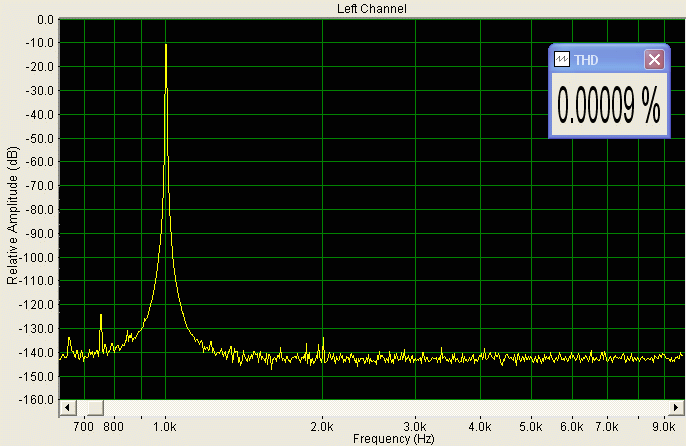Click the 5.0k frequency axis label
The width and height of the screenshot is (686, 446).
click(x=531, y=427)
